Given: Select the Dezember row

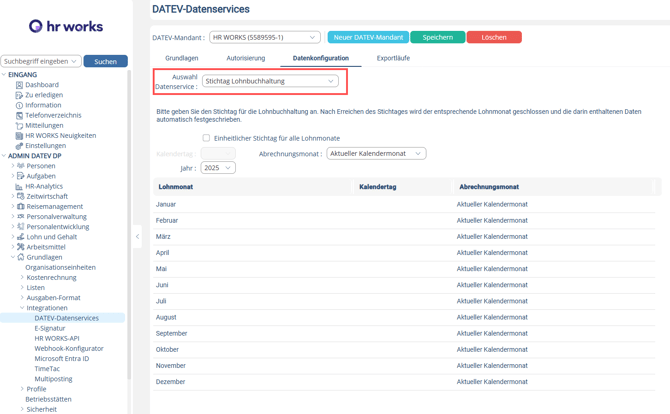Looking at the screenshot, I should pos(404,382).
